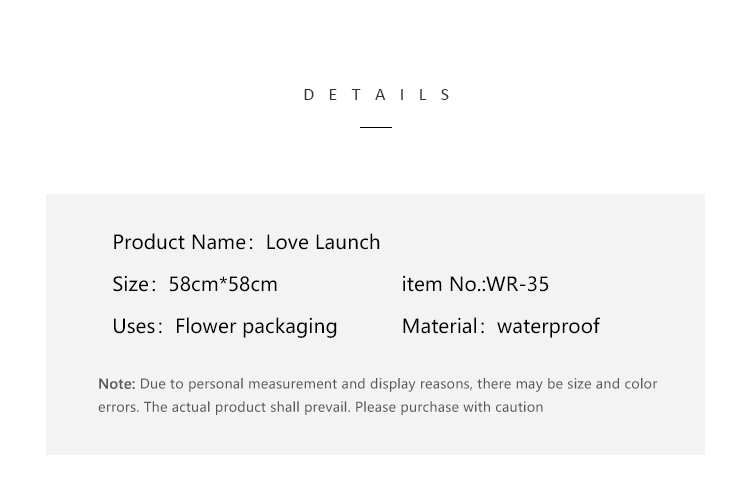Select the Flower packaging text
The image size is (750, 491).
256,327
